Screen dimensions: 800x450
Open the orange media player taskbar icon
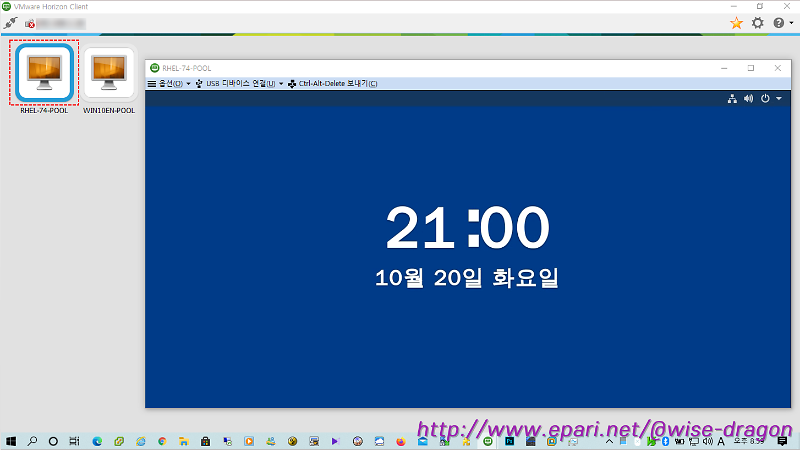(x=249, y=441)
